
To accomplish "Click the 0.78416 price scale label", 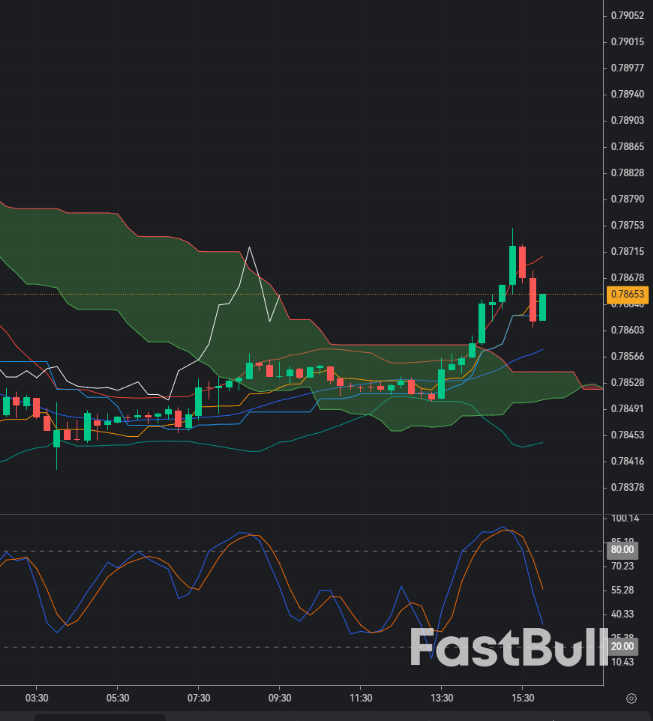I will [627, 461].
